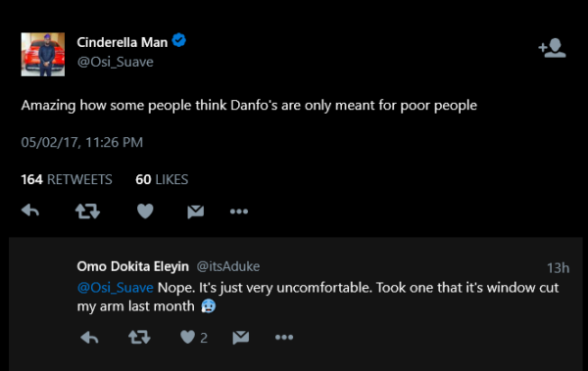Screen dimensions: 588x371
Task: Retweet the Danfo tweet by Osi_Suave
Action: point(87,211)
